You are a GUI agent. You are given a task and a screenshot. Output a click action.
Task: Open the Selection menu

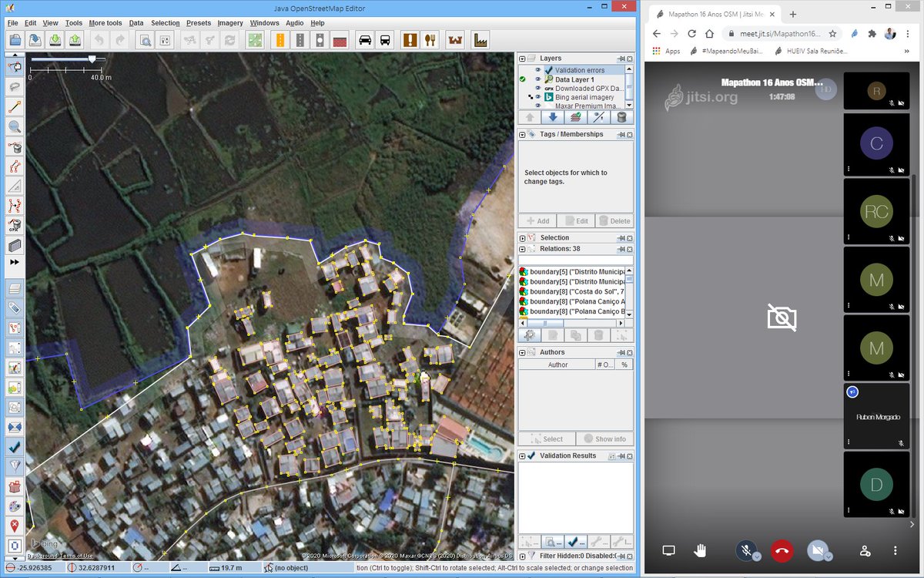coord(165,23)
